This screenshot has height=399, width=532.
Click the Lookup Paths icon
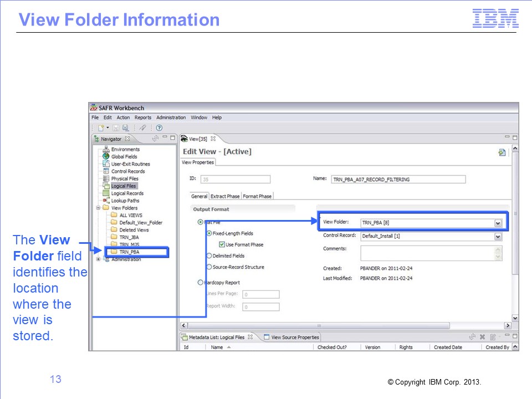(x=106, y=201)
